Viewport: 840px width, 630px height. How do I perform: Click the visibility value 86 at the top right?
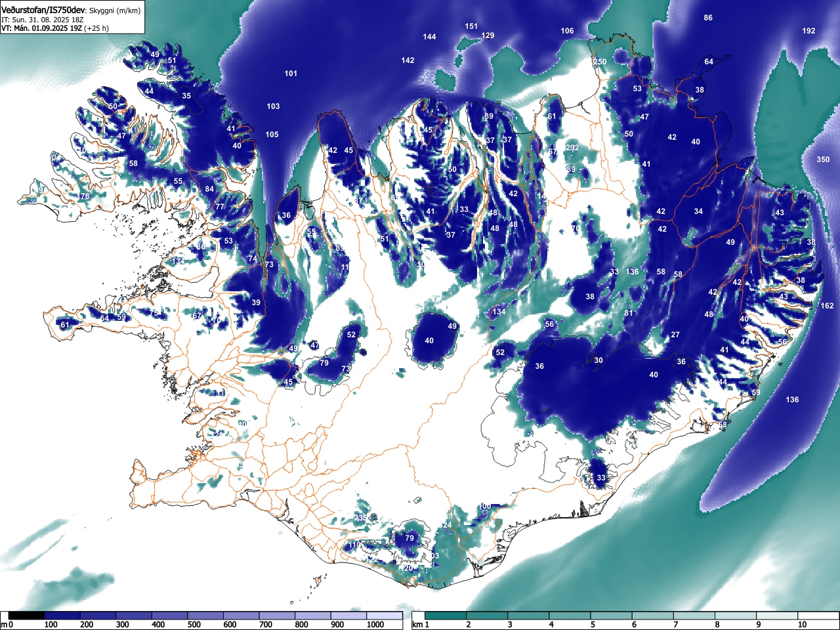point(708,18)
